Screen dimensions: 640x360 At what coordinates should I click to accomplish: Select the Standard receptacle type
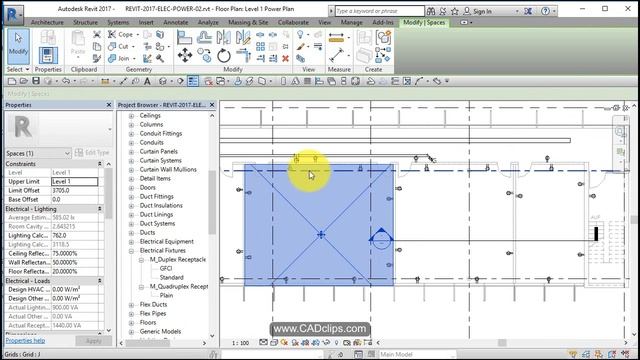[171, 278]
